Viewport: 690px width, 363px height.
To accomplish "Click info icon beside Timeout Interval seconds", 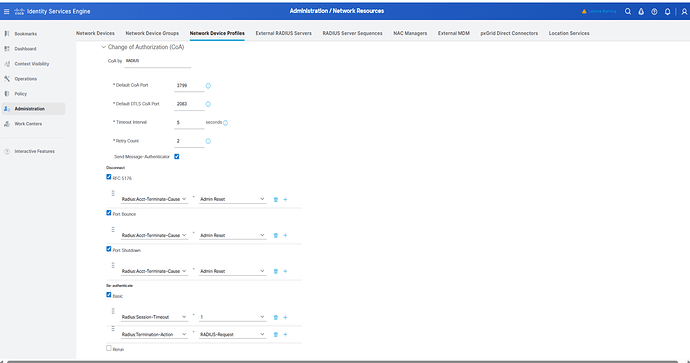I will click(225, 123).
